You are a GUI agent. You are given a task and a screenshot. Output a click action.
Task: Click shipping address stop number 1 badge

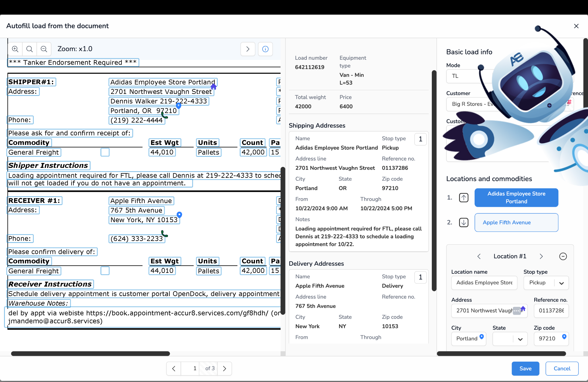tap(421, 139)
